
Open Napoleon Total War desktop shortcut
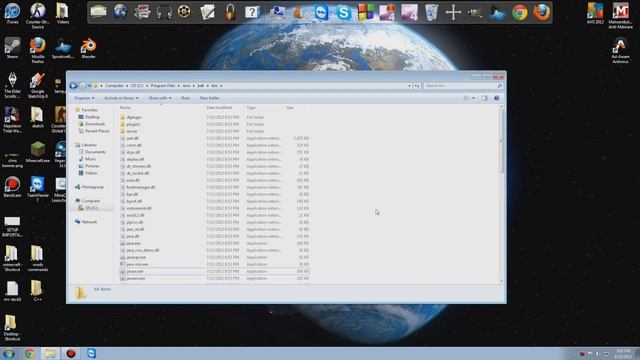12,120
